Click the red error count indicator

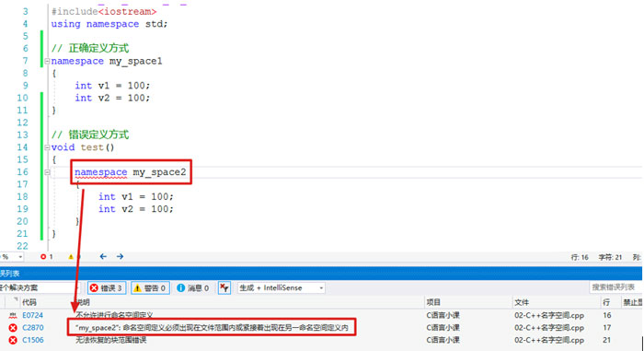tap(46, 257)
